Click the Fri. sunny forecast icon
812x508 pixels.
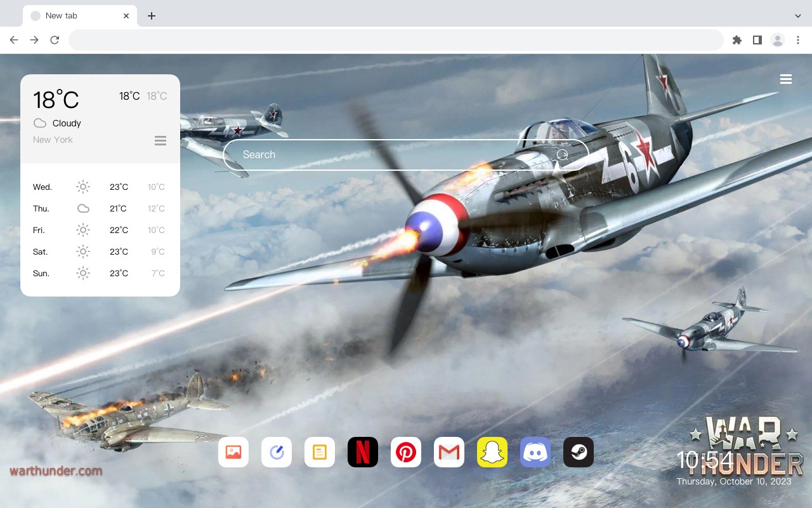click(x=83, y=230)
